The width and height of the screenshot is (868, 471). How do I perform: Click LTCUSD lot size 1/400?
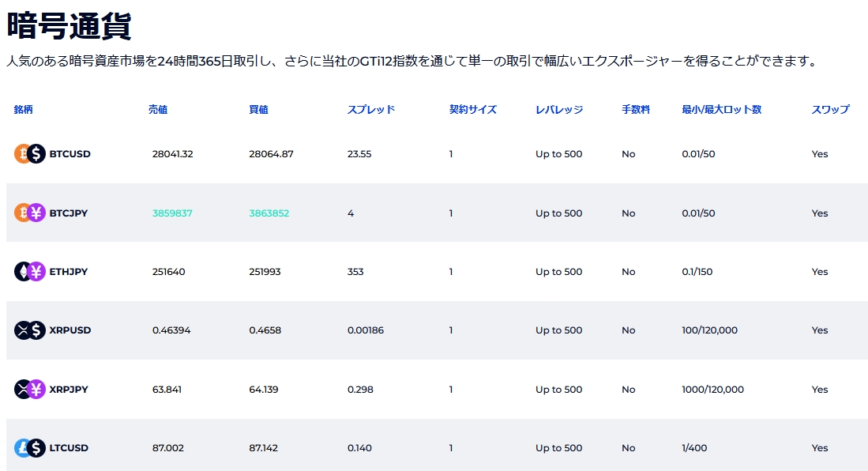[x=695, y=448]
